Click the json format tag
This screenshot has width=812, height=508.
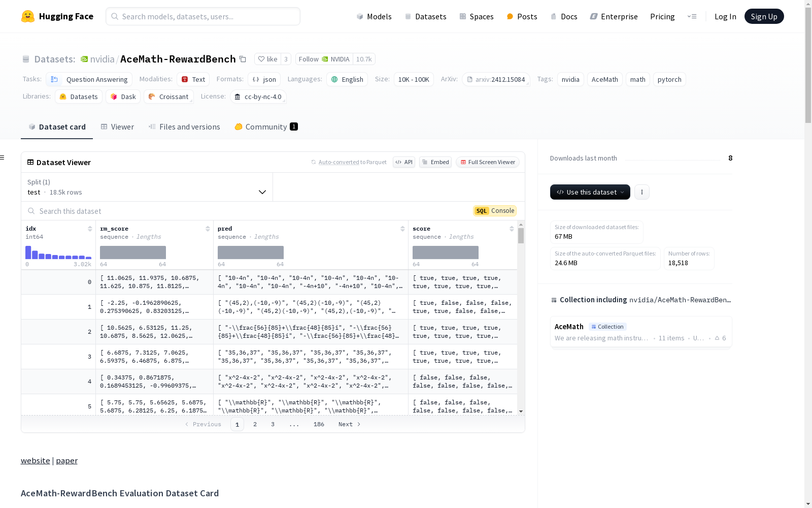point(264,79)
